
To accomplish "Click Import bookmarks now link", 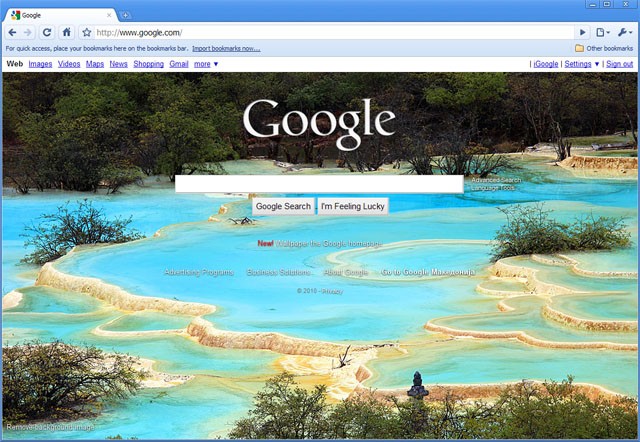I will 226,48.
